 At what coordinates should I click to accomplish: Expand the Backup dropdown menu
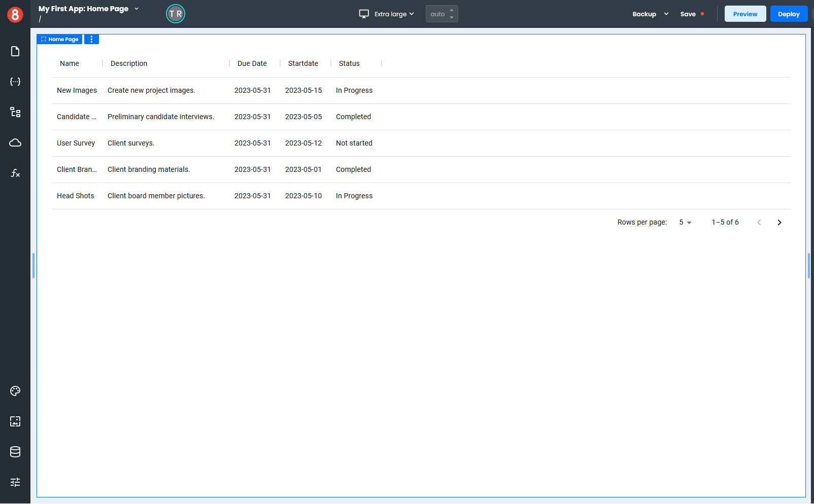tap(650, 14)
